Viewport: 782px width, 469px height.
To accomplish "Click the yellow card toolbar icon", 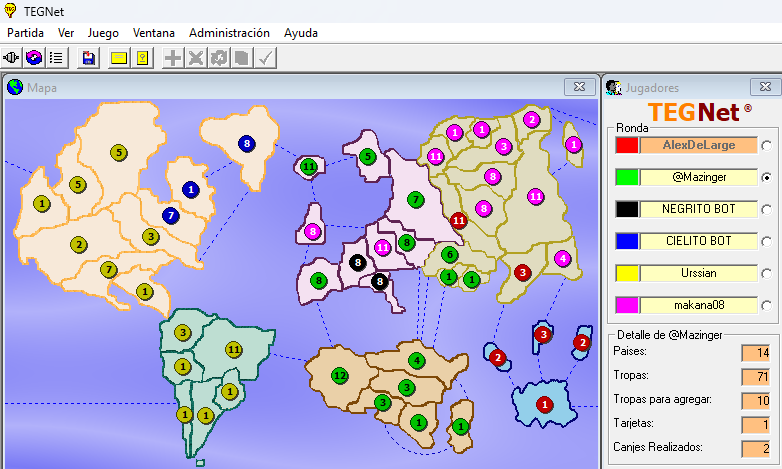I will [119, 58].
